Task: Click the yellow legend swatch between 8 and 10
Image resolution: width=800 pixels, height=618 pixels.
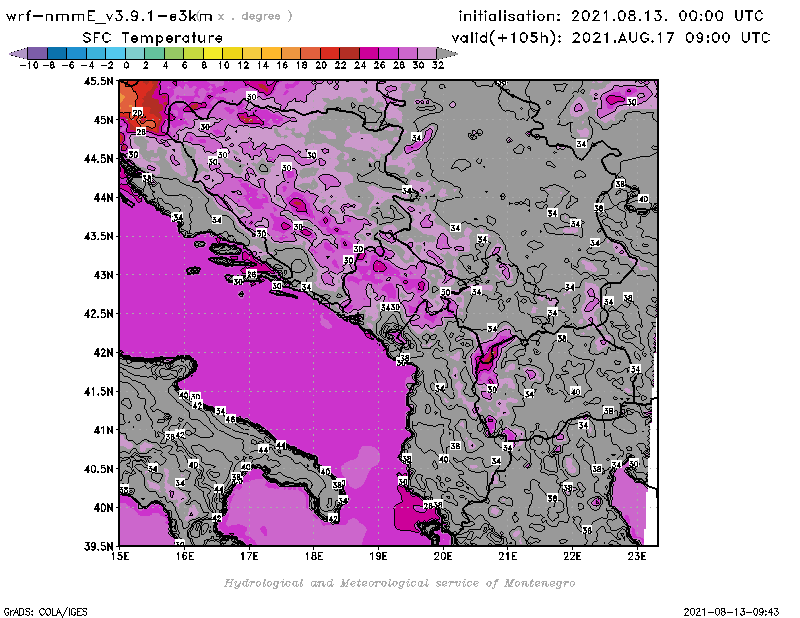Action: pyautogui.click(x=213, y=53)
